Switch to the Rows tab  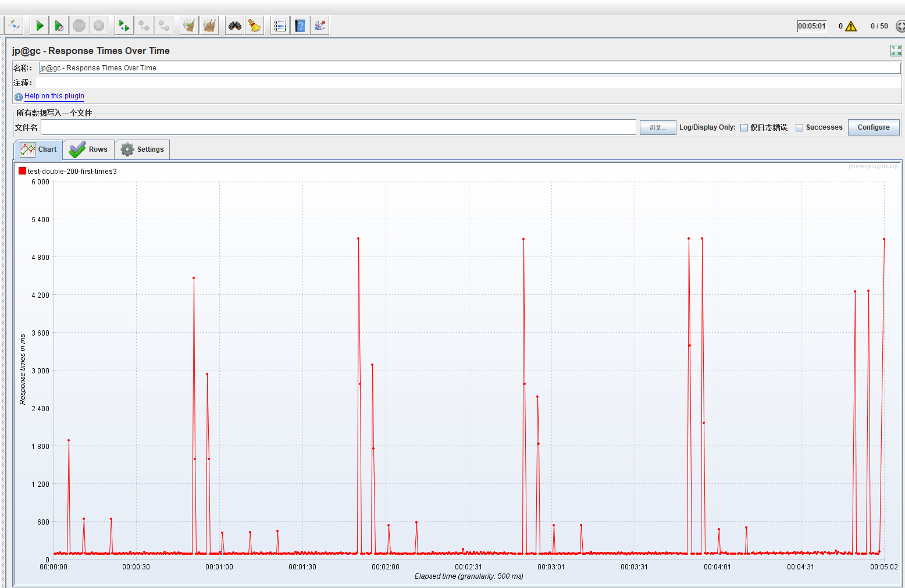coord(88,149)
